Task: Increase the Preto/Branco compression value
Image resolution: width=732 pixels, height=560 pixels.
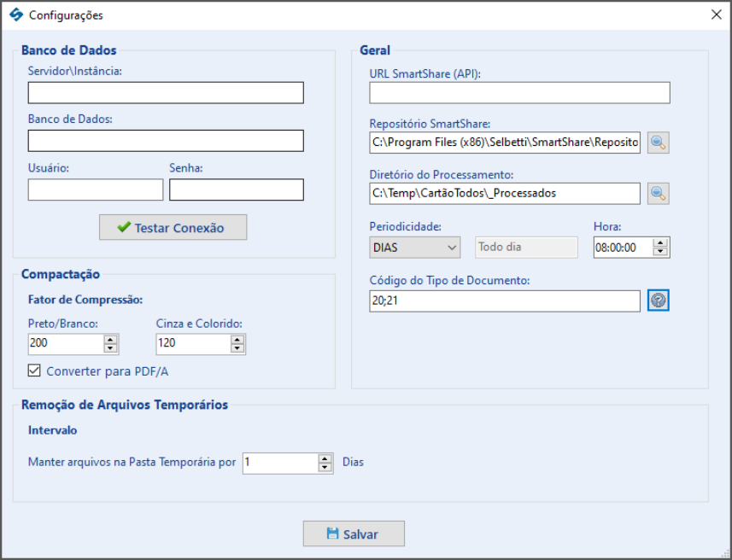Action: [111, 339]
